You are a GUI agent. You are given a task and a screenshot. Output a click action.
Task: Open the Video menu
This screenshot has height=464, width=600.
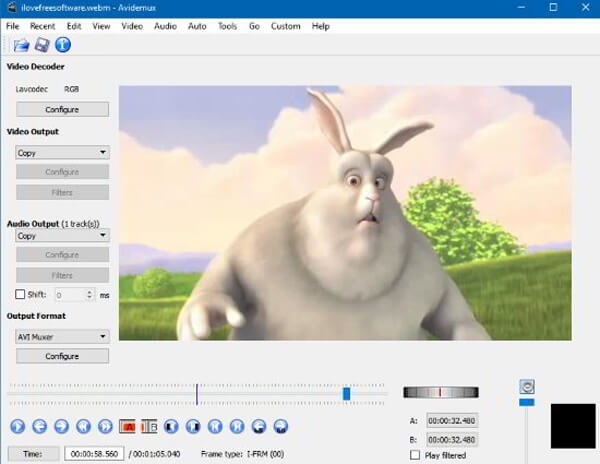click(x=132, y=26)
